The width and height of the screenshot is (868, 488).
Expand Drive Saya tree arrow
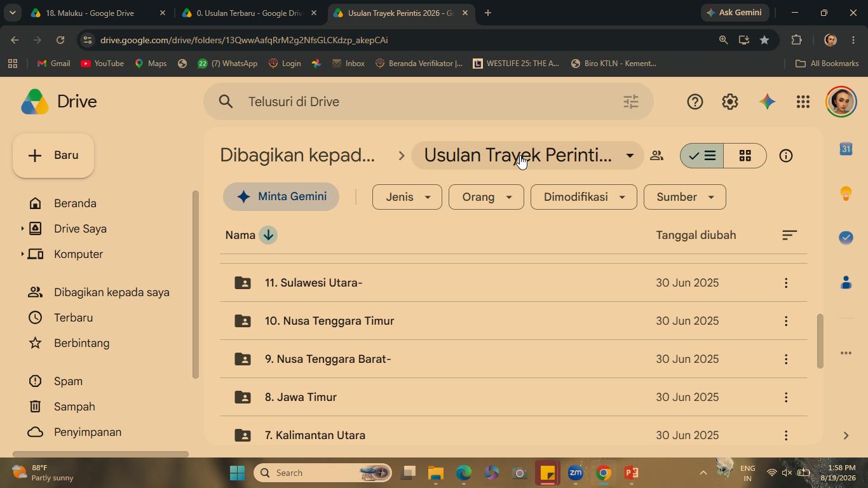(x=22, y=229)
